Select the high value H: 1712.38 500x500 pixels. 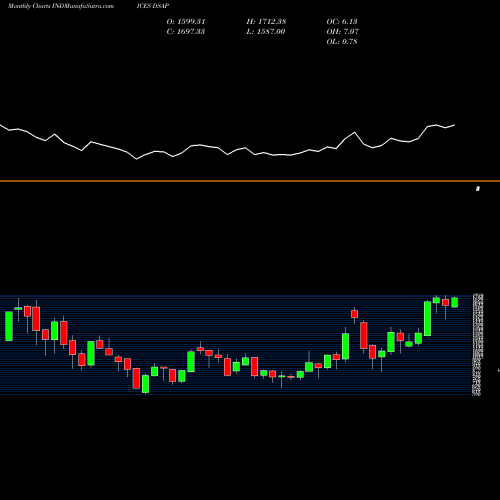(266, 22)
